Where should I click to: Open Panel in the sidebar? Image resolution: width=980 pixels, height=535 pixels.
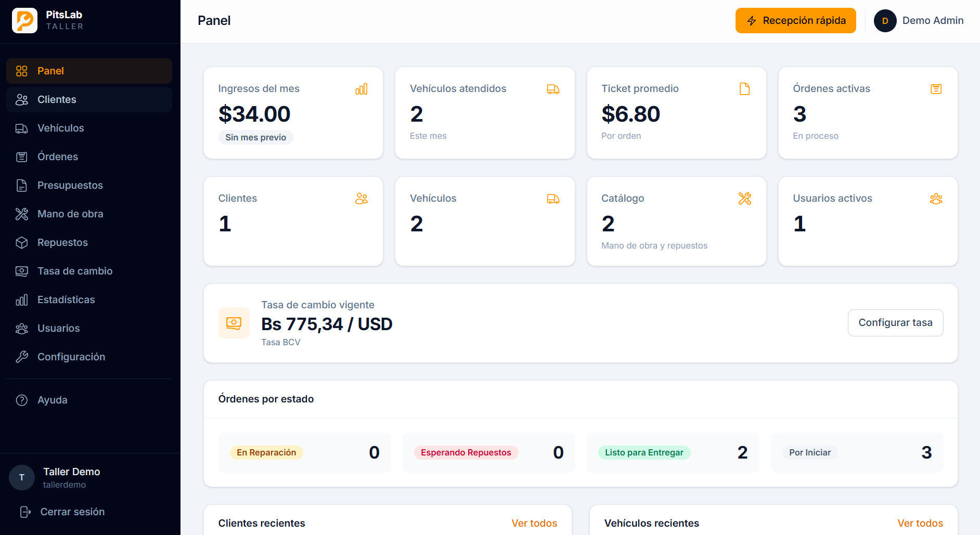point(89,71)
